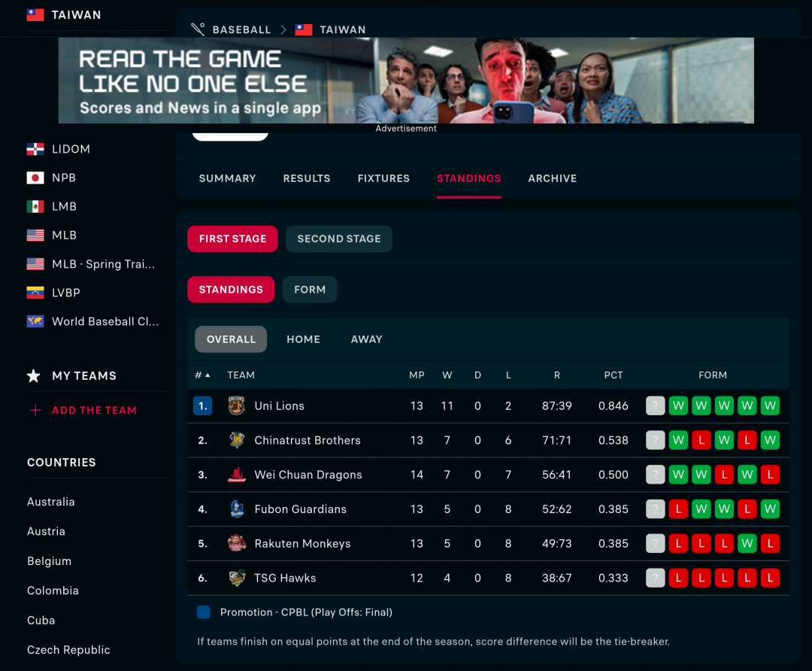812x671 pixels.
Task: Click the blue Promotion legend swatch
Action: coord(203,612)
